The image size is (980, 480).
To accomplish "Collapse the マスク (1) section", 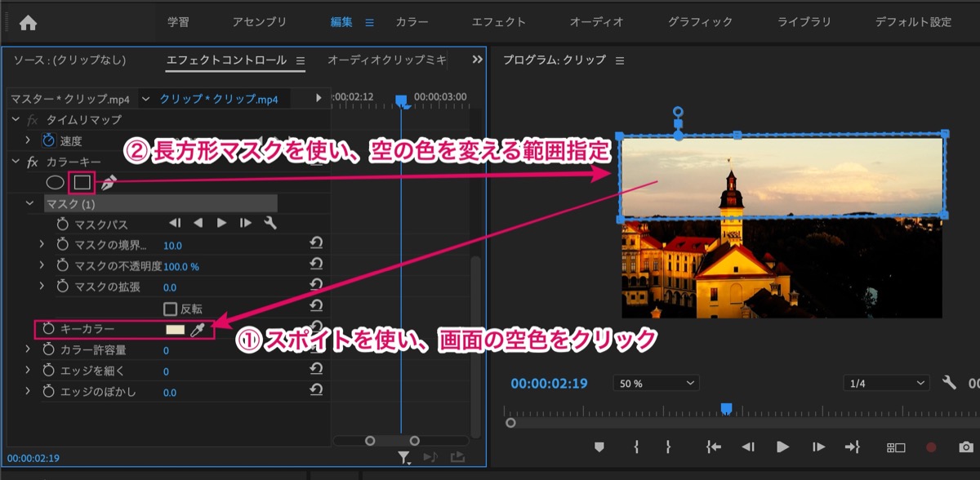I will pos(30,203).
